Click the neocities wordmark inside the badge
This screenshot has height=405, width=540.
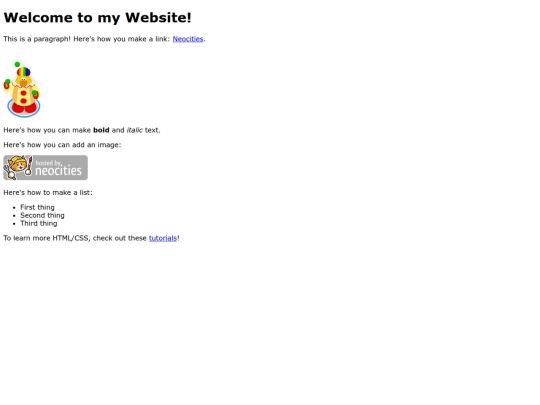click(x=58, y=170)
